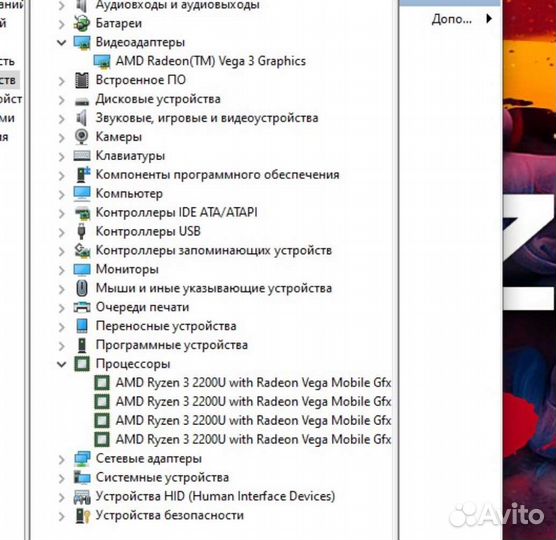Image resolution: width=556 pixels, height=540 pixels.
Task: Click the Программные устройства icon
Action: (x=82, y=345)
